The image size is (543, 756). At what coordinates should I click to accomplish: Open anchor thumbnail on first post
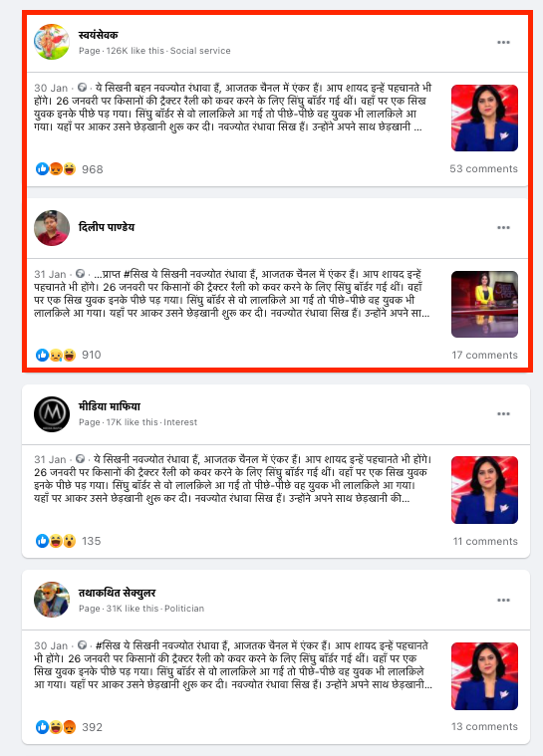tap(484, 119)
